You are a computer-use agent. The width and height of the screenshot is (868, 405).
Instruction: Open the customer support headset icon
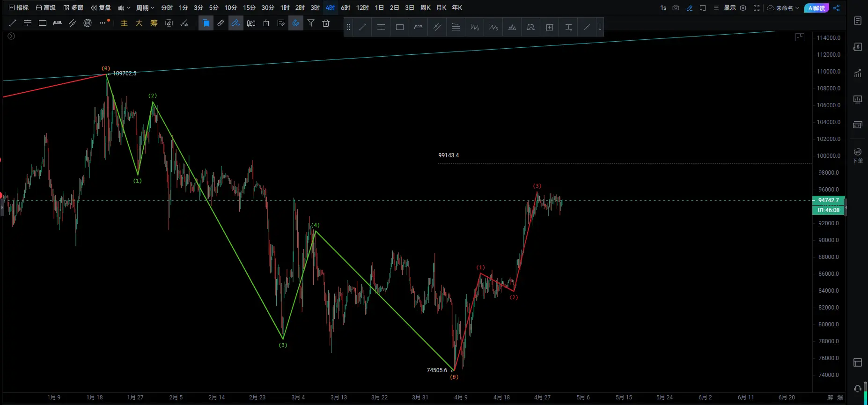(x=858, y=388)
